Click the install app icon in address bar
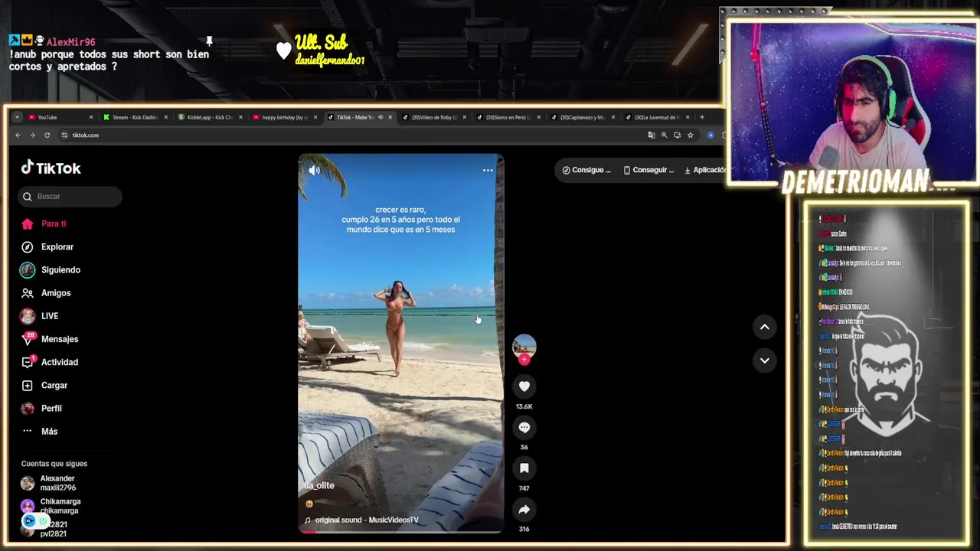Screen dimensions: 980x551 pyautogui.click(x=677, y=135)
